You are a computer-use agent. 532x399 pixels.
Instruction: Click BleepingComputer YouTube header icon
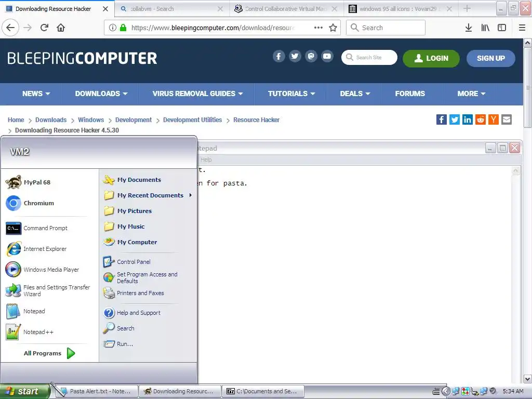pos(327,56)
